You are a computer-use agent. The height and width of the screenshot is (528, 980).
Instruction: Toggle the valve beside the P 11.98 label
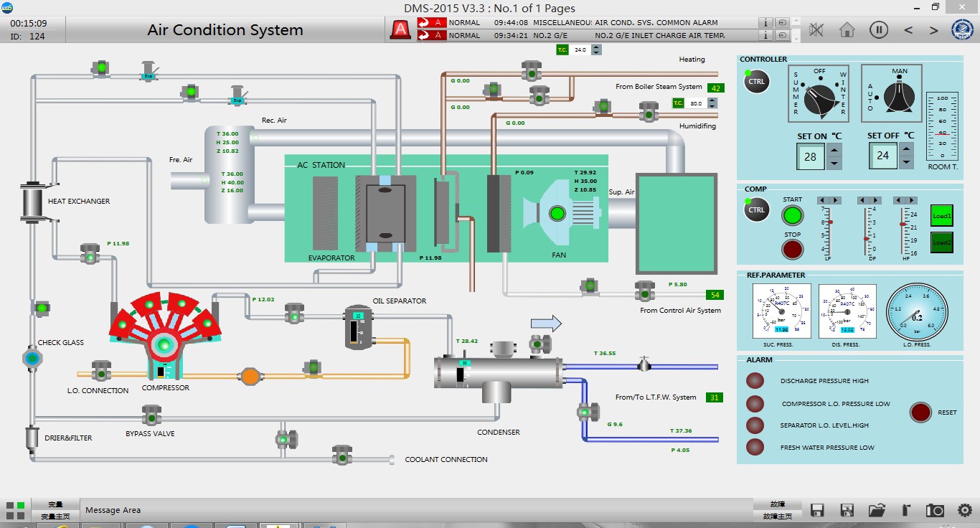click(x=90, y=253)
